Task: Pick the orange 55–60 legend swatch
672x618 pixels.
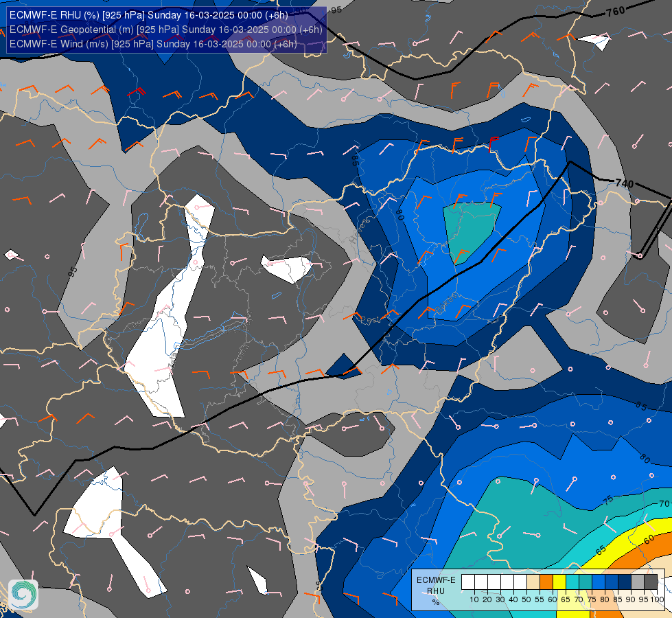Action: point(546,582)
